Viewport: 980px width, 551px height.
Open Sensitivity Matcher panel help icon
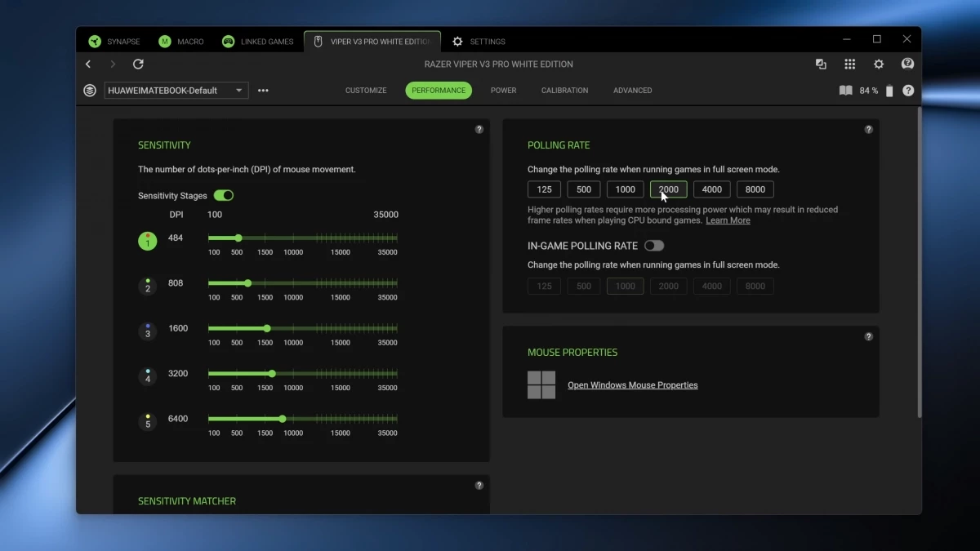click(479, 485)
